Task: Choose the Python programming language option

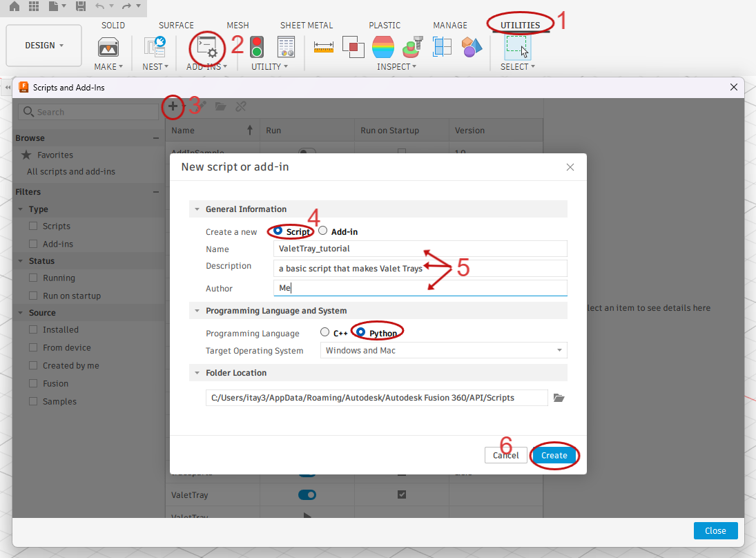Action: coord(360,332)
